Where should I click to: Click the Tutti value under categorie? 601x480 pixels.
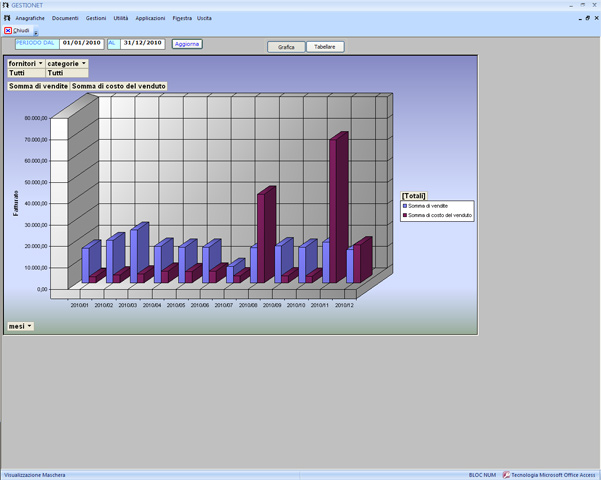pyautogui.click(x=67, y=73)
